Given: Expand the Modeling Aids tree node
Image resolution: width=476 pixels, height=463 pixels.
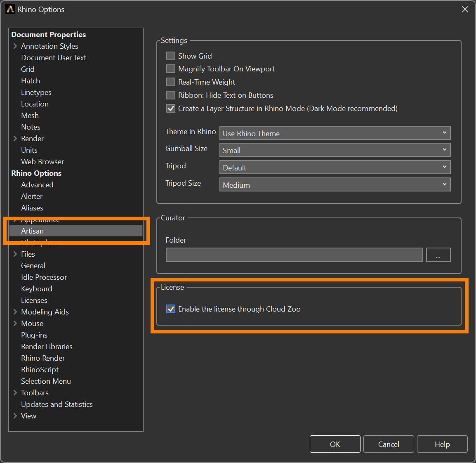Looking at the screenshot, I should point(15,312).
